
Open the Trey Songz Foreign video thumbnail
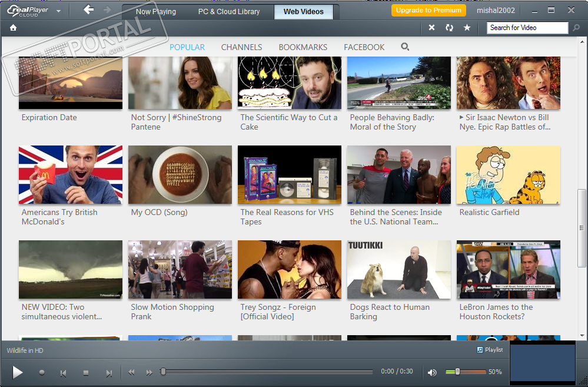click(290, 270)
